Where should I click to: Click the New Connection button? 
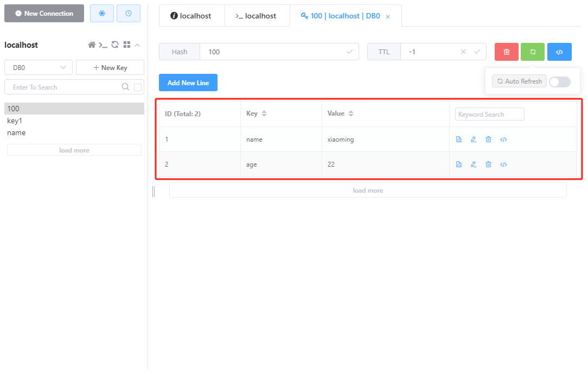point(44,14)
